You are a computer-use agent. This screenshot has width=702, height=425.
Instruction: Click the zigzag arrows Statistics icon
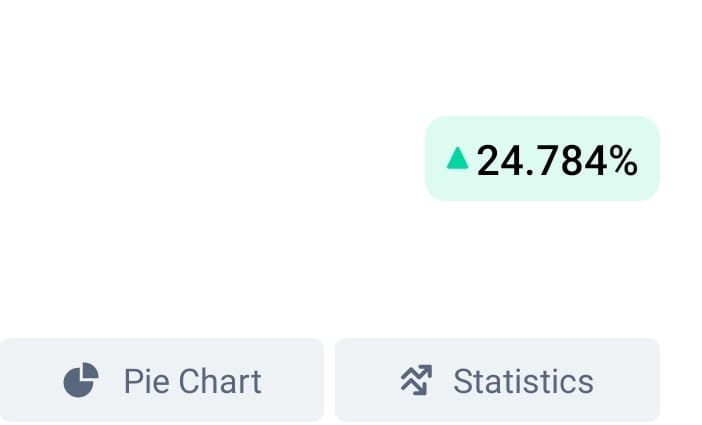click(416, 380)
